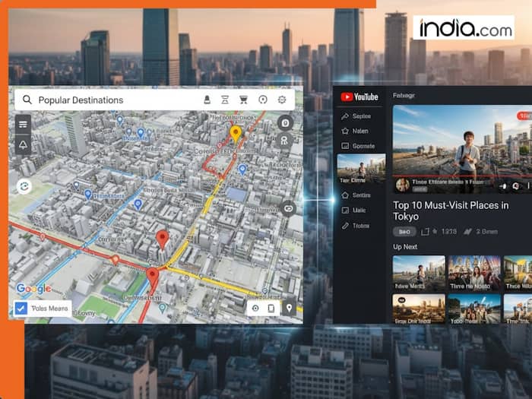The height and width of the screenshot is (399, 532).
Task: Select 'Naten' in the YouTube sidebar
Action: (x=359, y=131)
